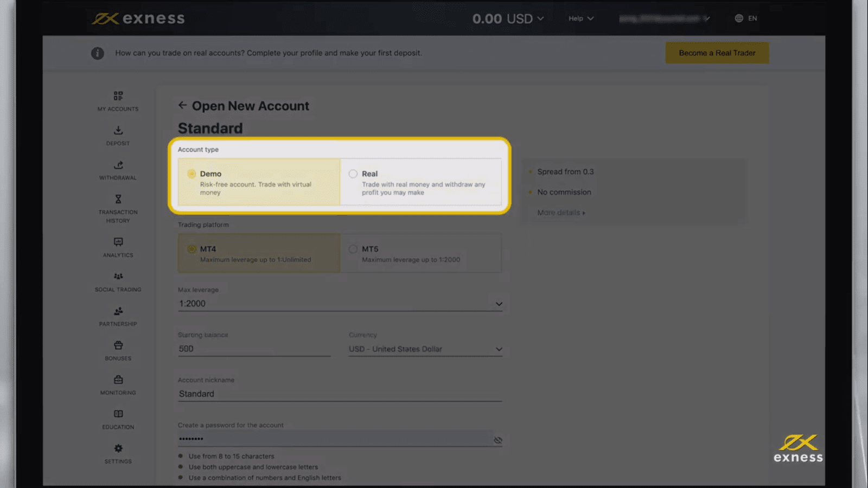
Task: Open the Partnership sidebar icon
Action: click(x=118, y=311)
